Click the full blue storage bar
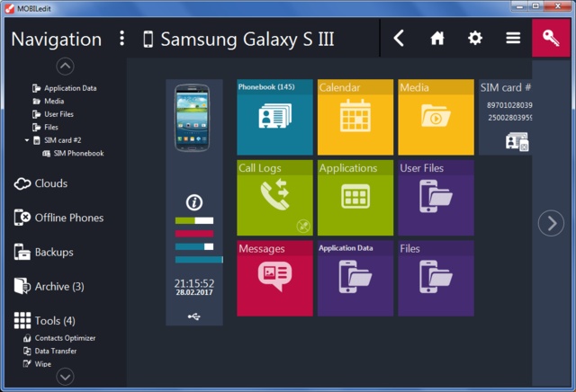576x392 pixels. (x=199, y=260)
